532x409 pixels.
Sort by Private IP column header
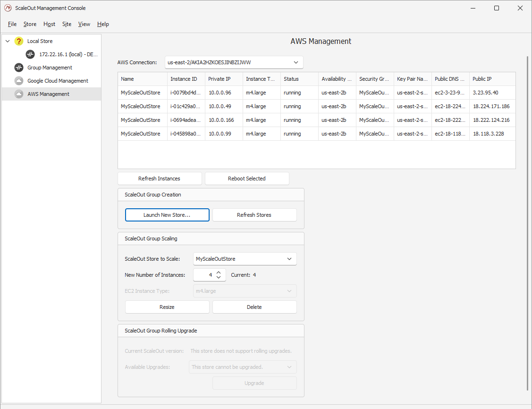point(224,79)
